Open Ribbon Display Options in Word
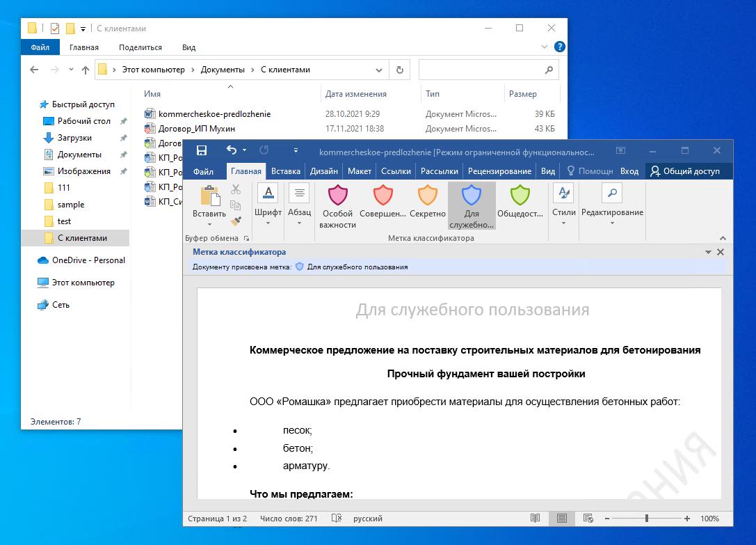Image resolution: width=756 pixels, height=545 pixels. coord(621,150)
